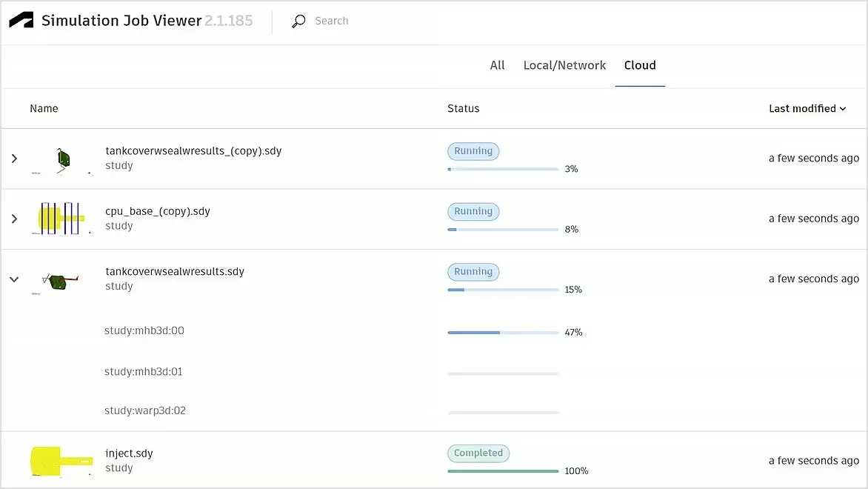Select the study:mhb3d:00 sub-job
This screenshot has width=868, height=489.
pyautogui.click(x=144, y=330)
